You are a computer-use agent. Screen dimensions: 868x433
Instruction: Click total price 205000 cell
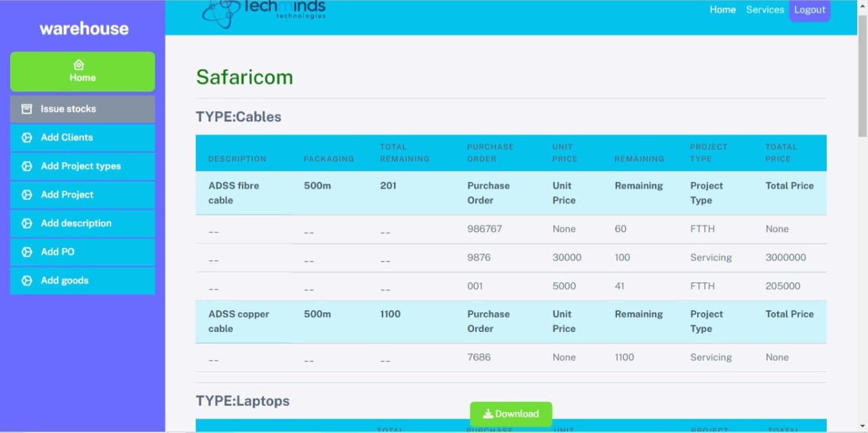tap(783, 286)
